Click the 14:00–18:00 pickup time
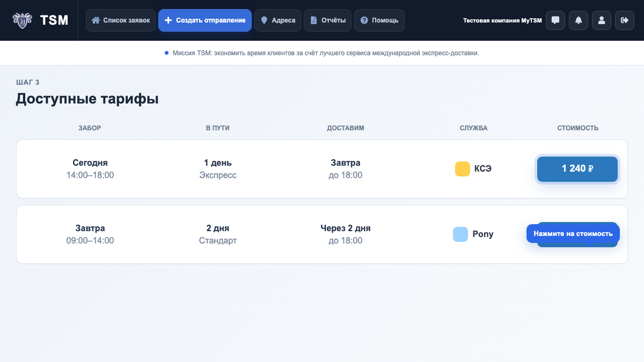This screenshot has height=362, width=644. tap(90, 175)
